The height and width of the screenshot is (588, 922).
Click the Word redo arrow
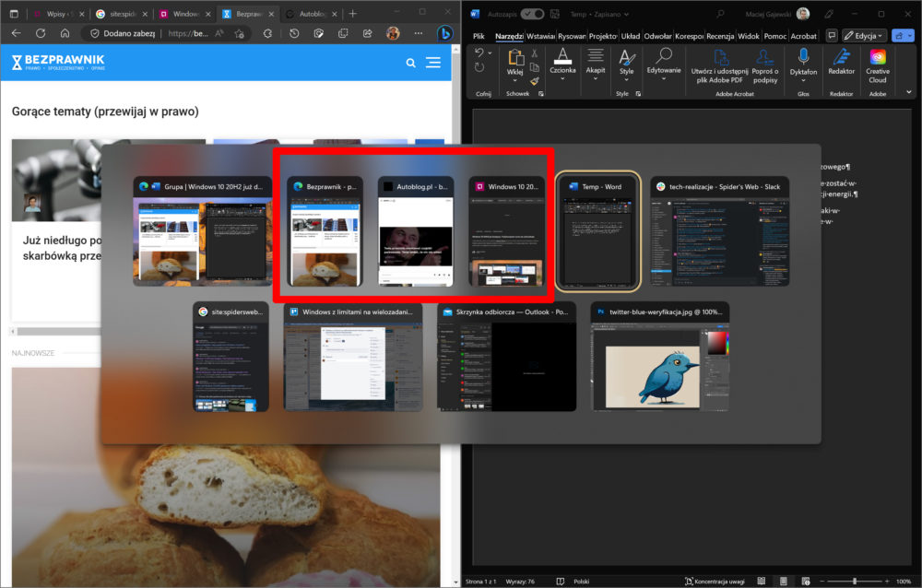click(479, 67)
